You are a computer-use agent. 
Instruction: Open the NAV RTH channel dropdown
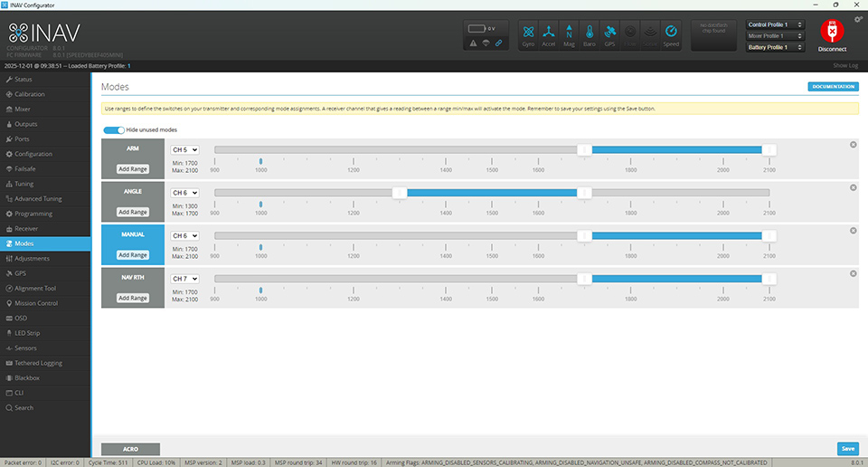184,279
